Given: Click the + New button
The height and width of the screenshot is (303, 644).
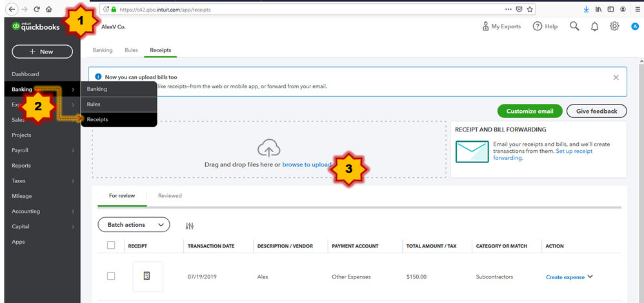Looking at the screenshot, I should pyautogui.click(x=43, y=52).
